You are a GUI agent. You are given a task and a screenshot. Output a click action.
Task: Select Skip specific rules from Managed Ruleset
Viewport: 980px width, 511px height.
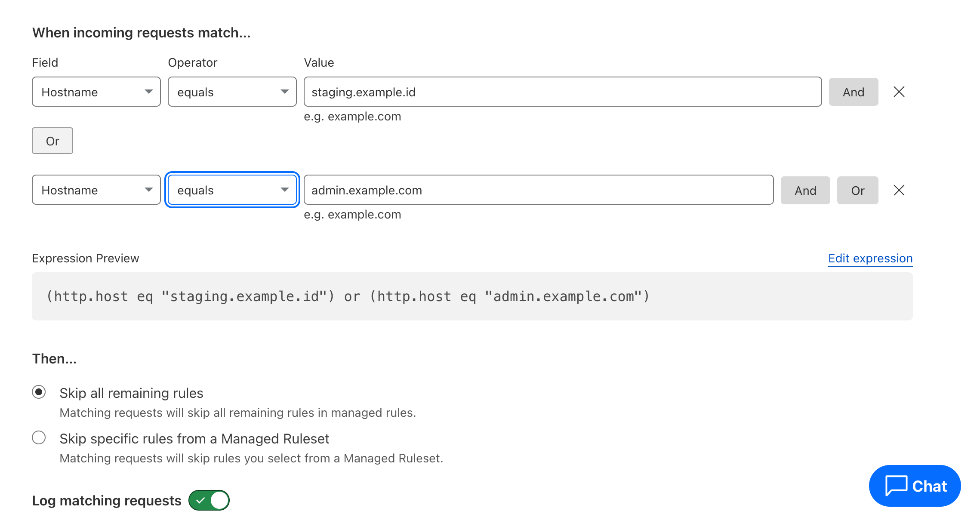pos(39,438)
